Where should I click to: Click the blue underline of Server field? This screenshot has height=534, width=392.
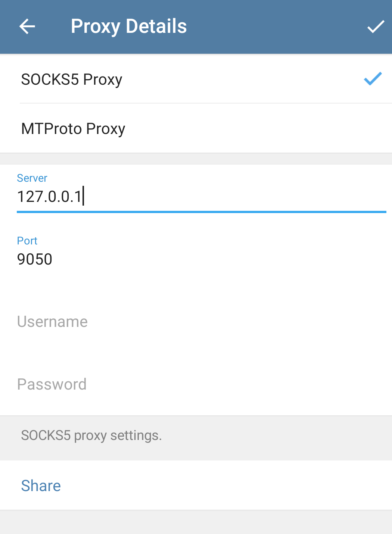pyautogui.click(x=202, y=212)
